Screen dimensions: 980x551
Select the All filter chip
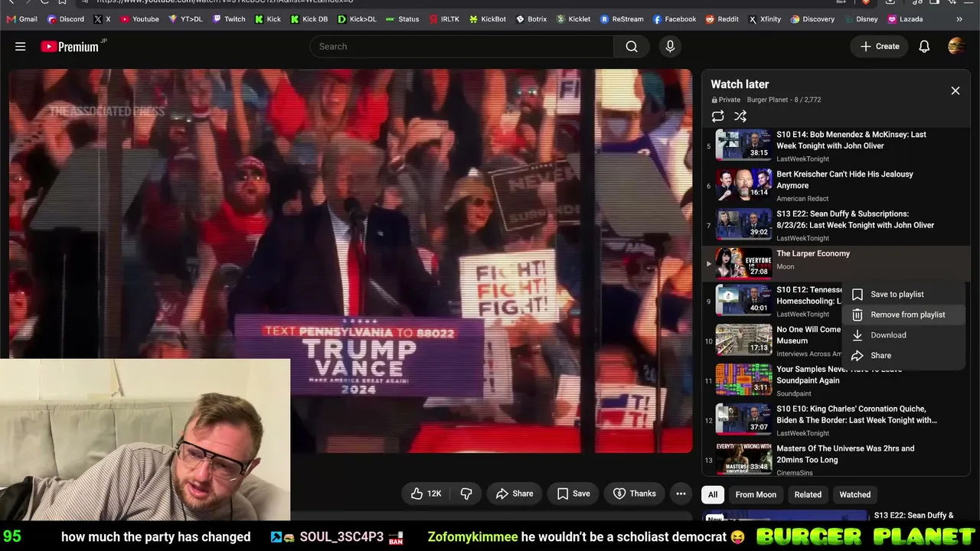click(713, 494)
